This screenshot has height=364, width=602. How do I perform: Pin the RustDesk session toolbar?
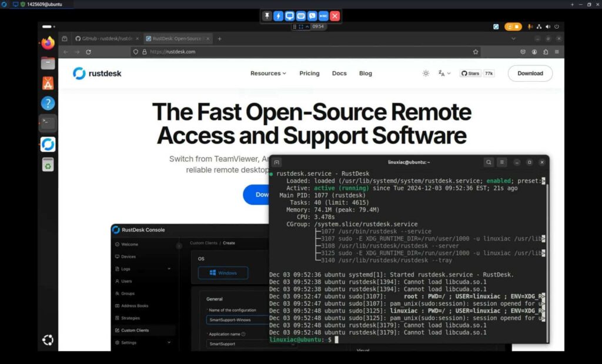click(266, 16)
